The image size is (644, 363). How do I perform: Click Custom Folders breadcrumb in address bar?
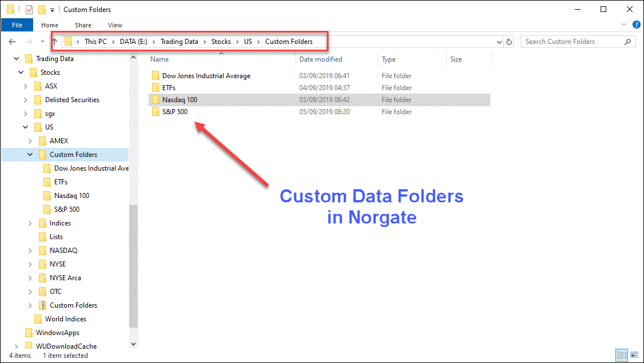point(289,42)
